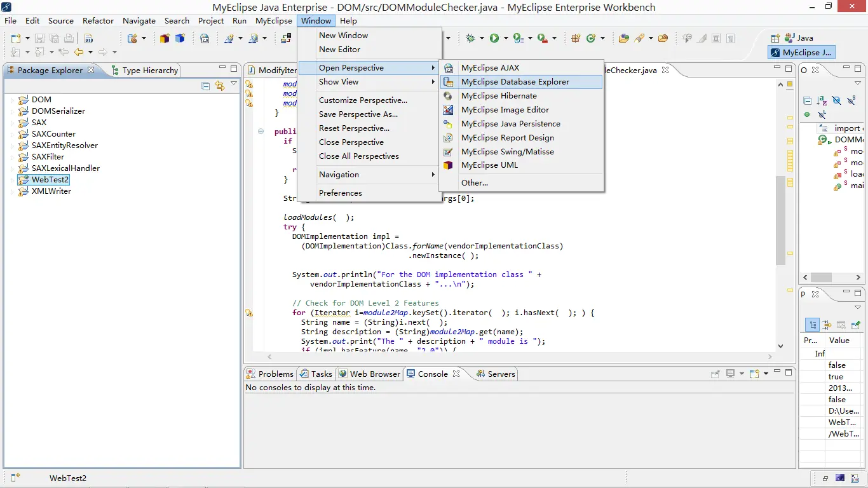Click the yellow Back navigation arrow
Image resolution: width=868 pixels, height=488 pixels.
click(79, 52)
